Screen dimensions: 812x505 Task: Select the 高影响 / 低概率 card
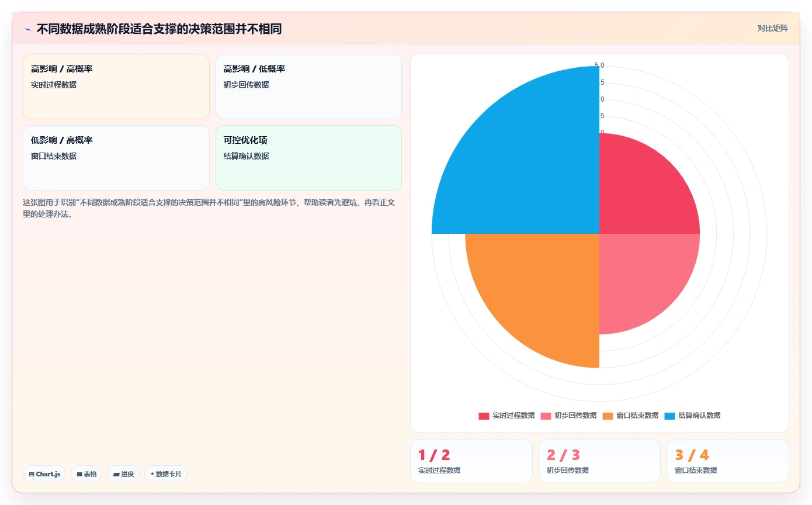(x=308, y=87)
